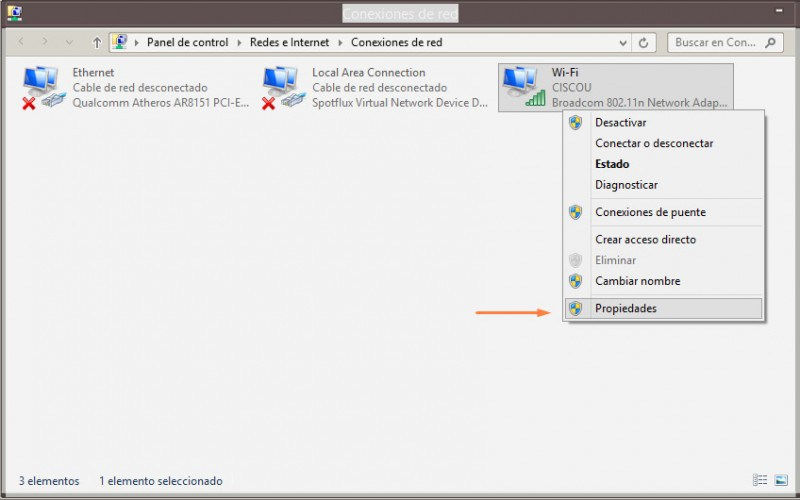Select Conectar o desconectar menu entry
The image size is (800, 500).
click(664, 143)
